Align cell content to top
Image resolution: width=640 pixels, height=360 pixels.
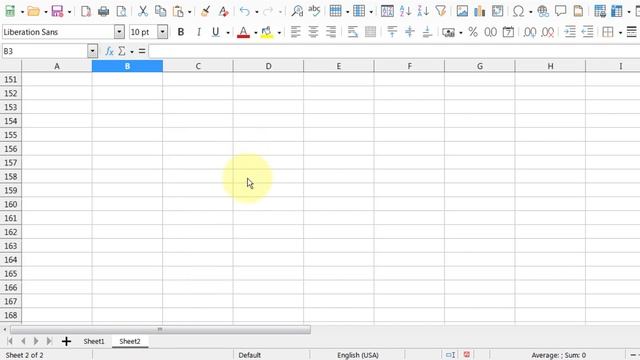(x=392, y=32)
